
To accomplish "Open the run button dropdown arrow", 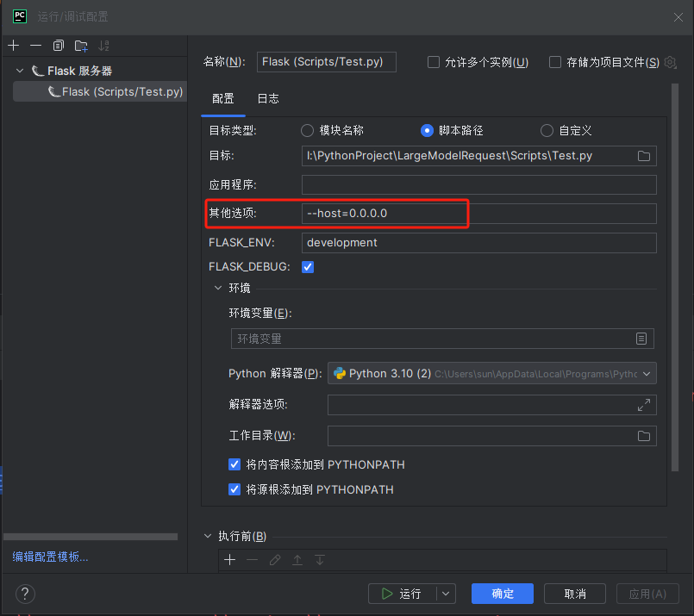I will click(x=446, y=594).
